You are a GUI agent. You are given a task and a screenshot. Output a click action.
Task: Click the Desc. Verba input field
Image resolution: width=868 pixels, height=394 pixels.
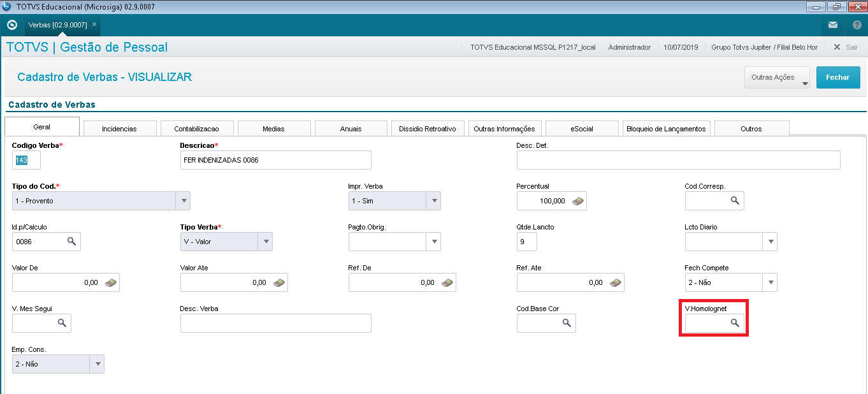tap(275, 323)
